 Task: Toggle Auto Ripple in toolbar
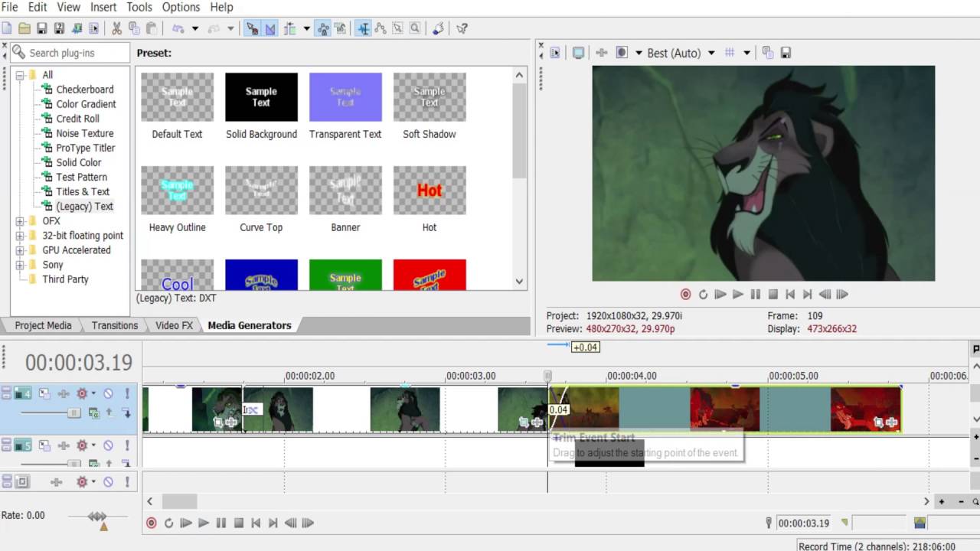click(x=289, y=28)
